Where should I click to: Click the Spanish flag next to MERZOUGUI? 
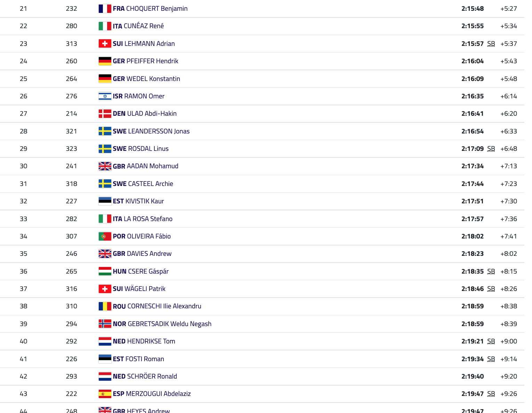pos(105,394)
